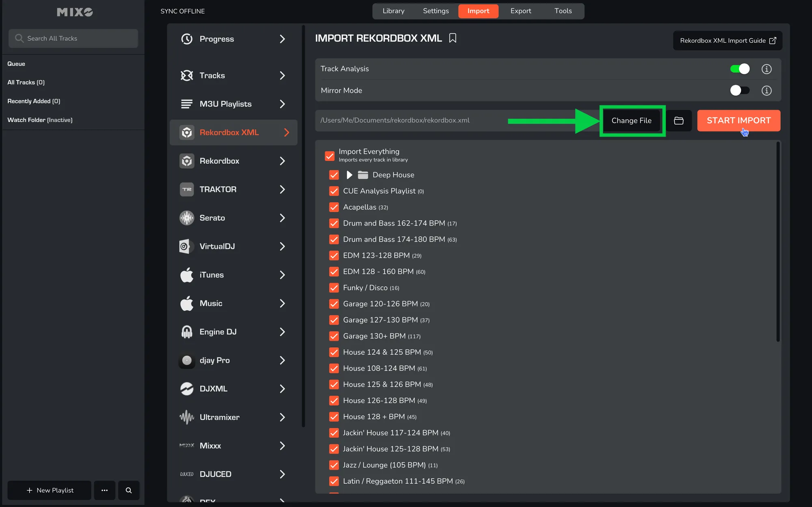Open the search icon button near New Playlist
The height and width of the screenshot is (507, 812).
coord(129,490)
